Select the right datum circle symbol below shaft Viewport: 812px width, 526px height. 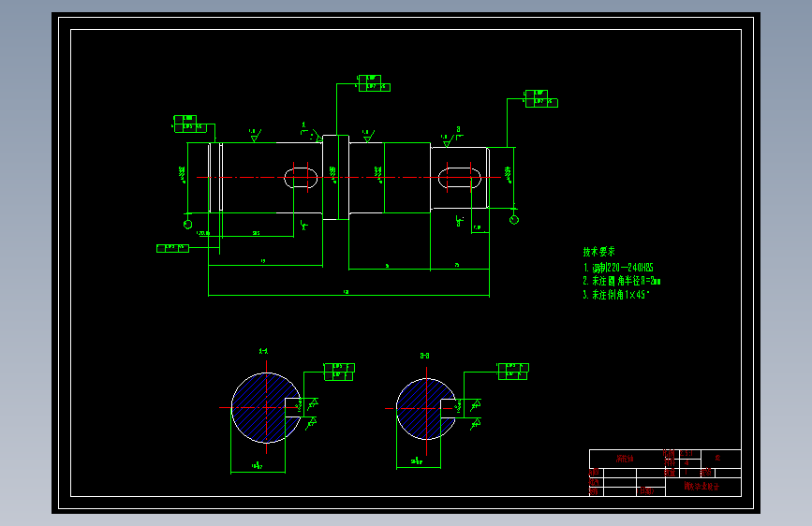514,220
